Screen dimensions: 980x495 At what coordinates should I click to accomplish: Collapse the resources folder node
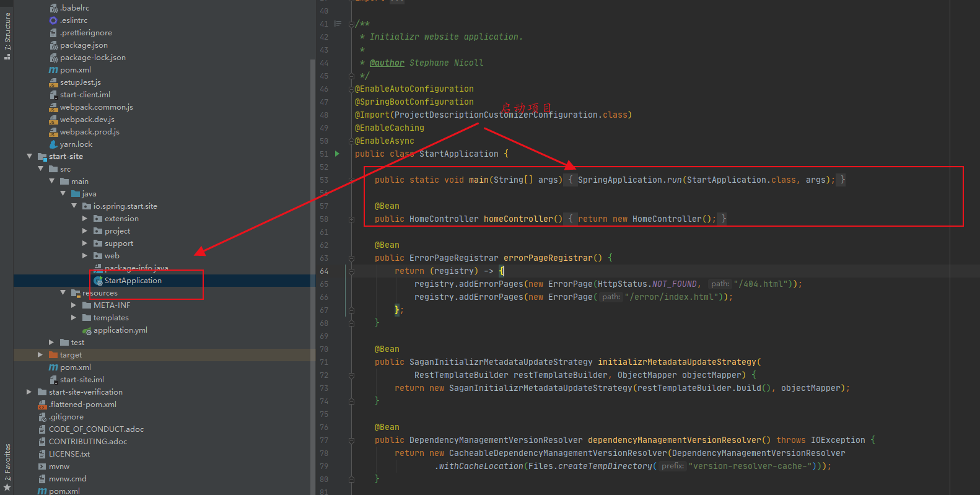click(63, 292)
